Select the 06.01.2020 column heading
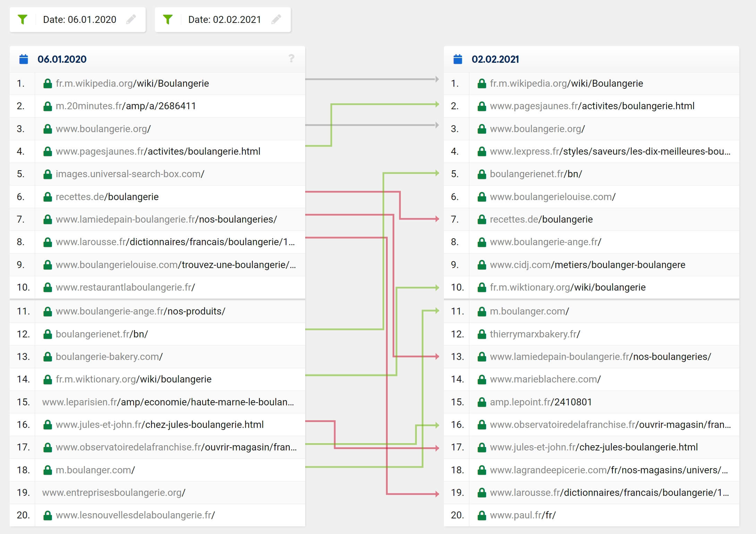The height and width of the screenshot is (534, 756). point(62,59)
